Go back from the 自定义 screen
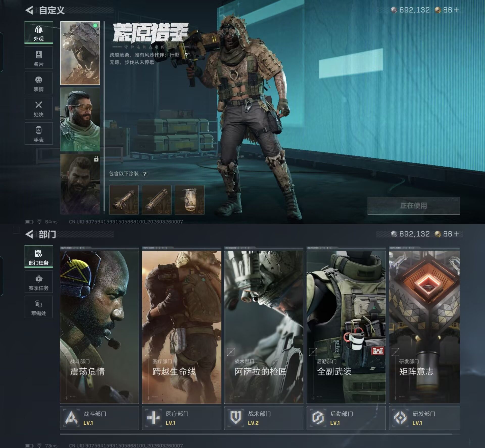Viewport: 485px width, 448px height. (29, 10)
